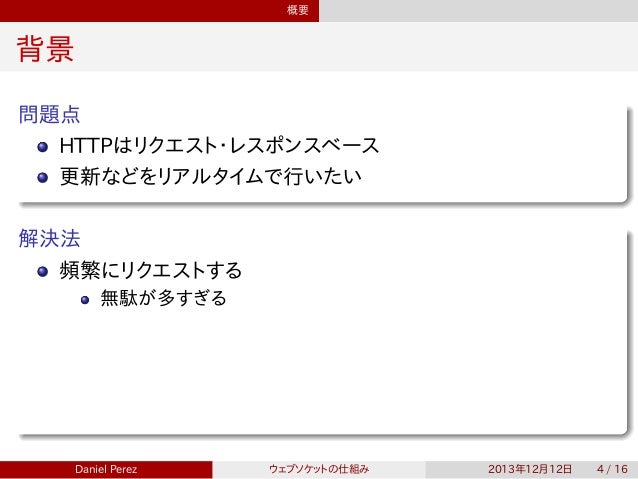638x479 pixels.
Task: Click the page number 4 / 16
Action: [x=612, y=469]
